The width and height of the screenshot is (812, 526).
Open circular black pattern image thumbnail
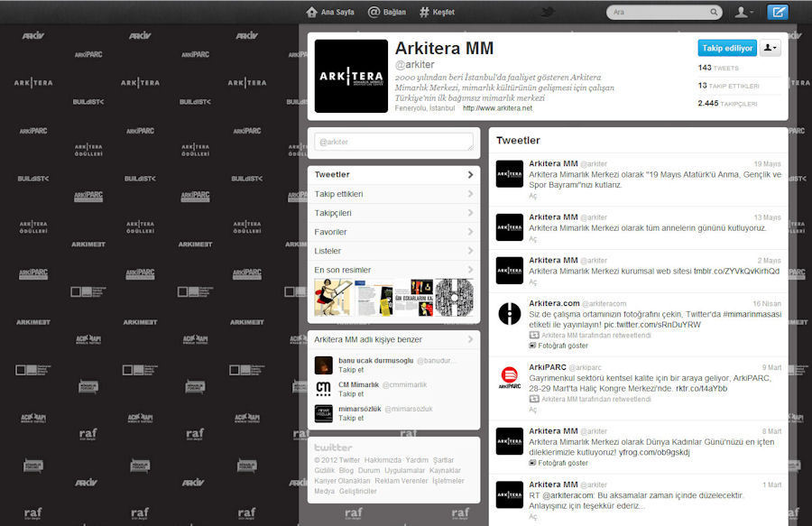(454, 298)
